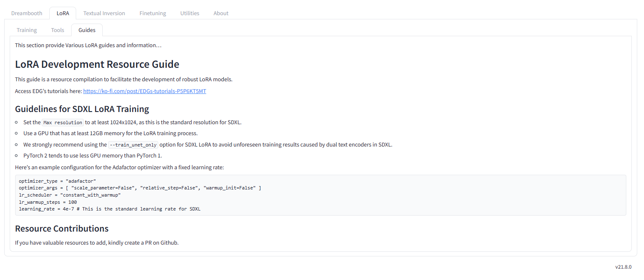The width and height of the screenshot is (644, 280).
Task: Open the Textual Inversion tab
Action: tap(104, 13)
